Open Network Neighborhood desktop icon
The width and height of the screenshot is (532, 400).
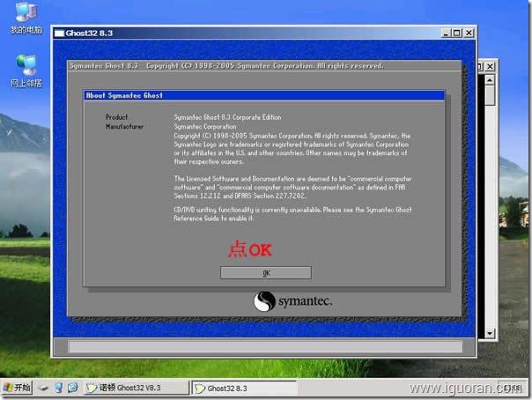coord(25,68)
